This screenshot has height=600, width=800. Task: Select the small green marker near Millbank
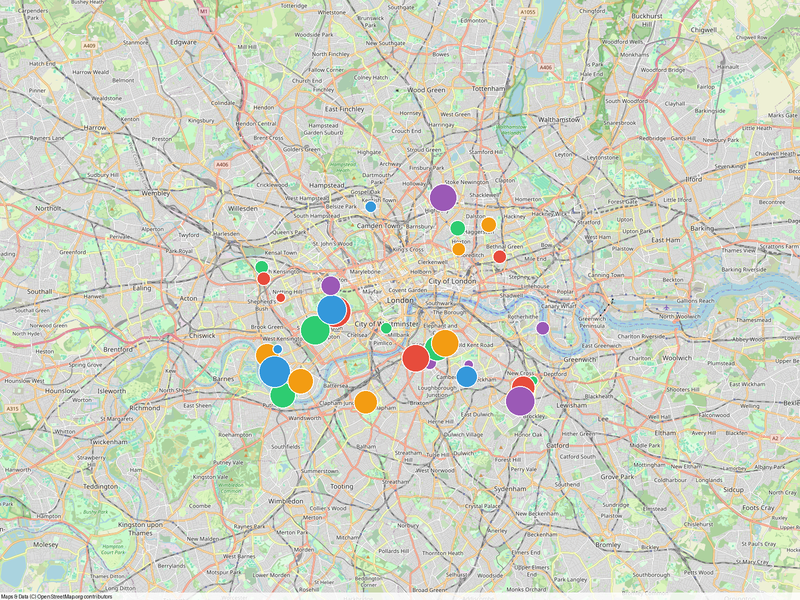coord(386,328)
